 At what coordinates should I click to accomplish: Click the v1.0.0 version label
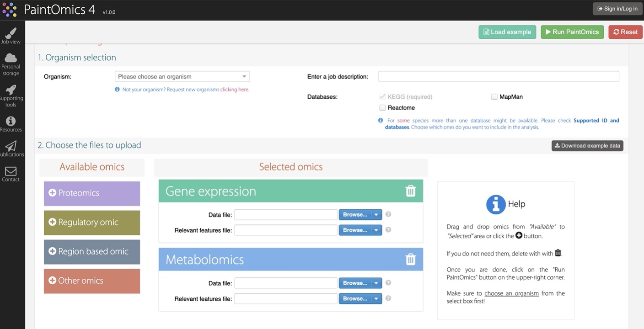[109, 12]
